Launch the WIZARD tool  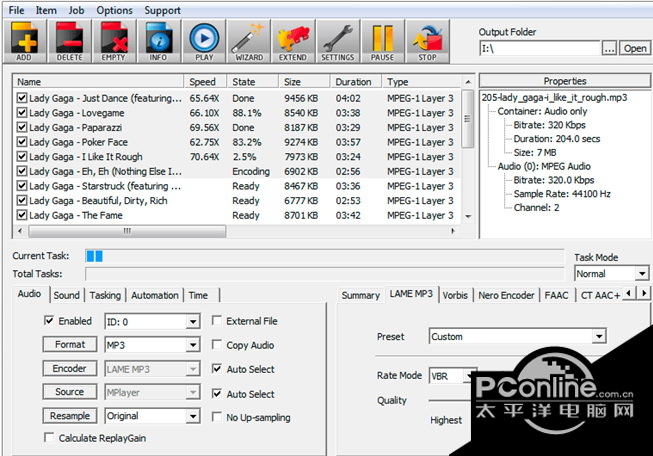point(249,41)
